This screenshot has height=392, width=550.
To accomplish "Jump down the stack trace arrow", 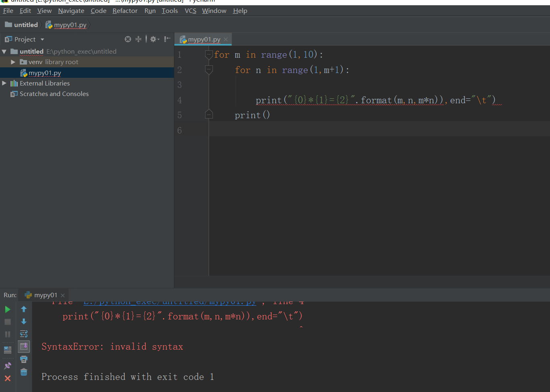I will 24,321.
